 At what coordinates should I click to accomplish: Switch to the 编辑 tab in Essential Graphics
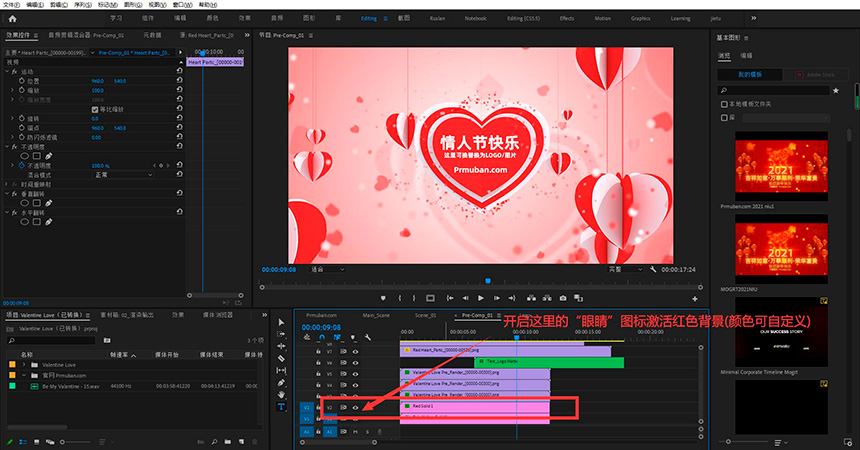pos(747,55)
